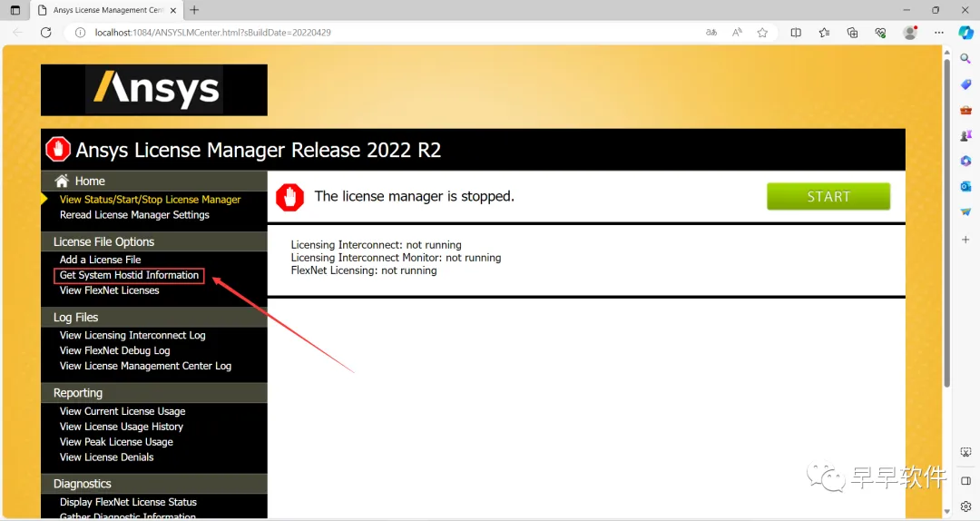Open the translate icon in address bar
The image size is (980, 521).
point(711,33)
